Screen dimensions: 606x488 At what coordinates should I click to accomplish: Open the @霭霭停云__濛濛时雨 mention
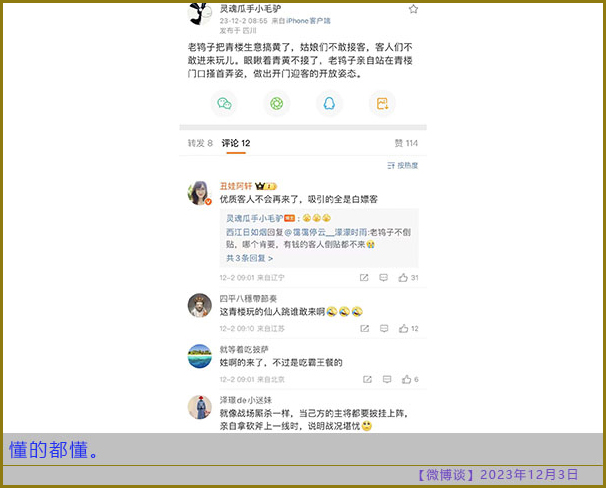326,232
